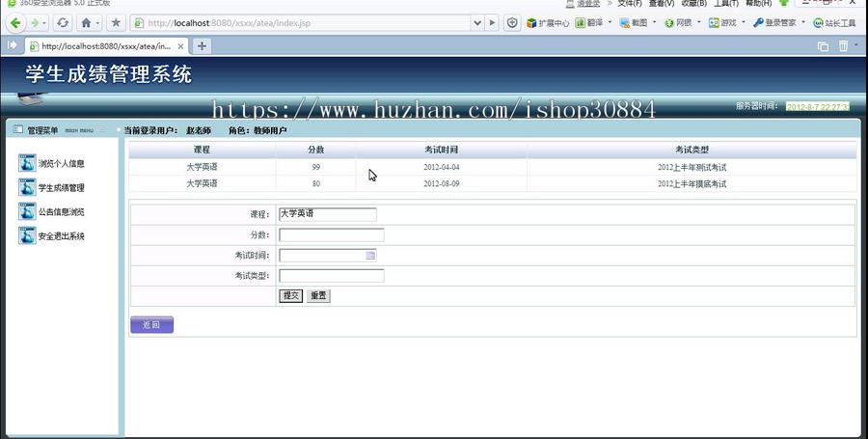Select the 2012上半年测试考试 cell
Screen dimensions: 868x439
pyautogui.click(x=692, y=167)
